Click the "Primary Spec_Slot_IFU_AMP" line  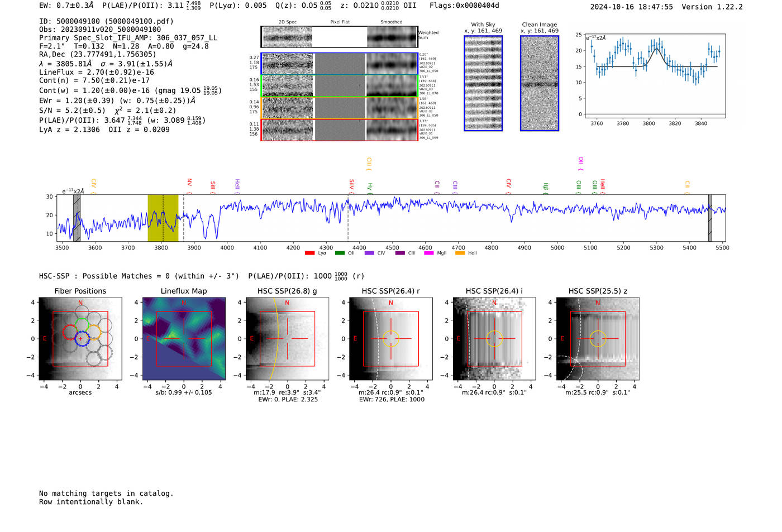coord(128,38)
